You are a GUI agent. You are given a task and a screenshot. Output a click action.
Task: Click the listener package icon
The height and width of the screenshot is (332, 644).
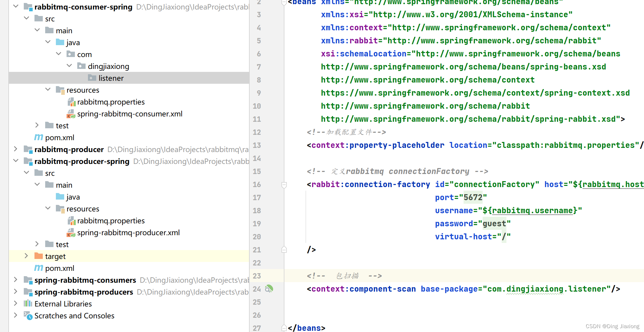[92, 78]
